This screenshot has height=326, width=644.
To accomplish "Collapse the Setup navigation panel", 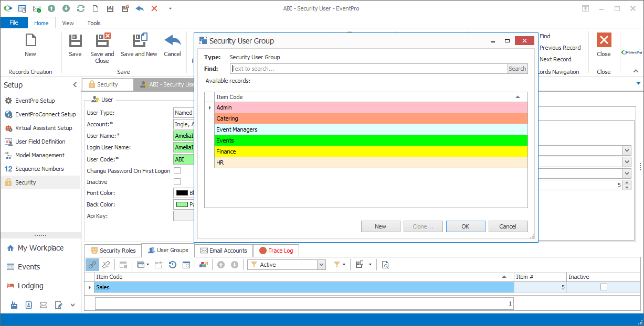I will pos(75,85).
